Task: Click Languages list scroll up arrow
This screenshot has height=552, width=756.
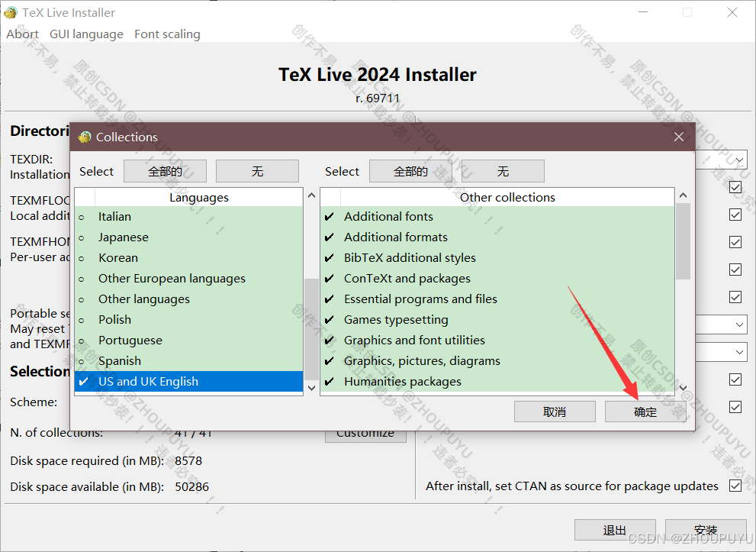Action: pyautogui.click(x=311, y=195)
